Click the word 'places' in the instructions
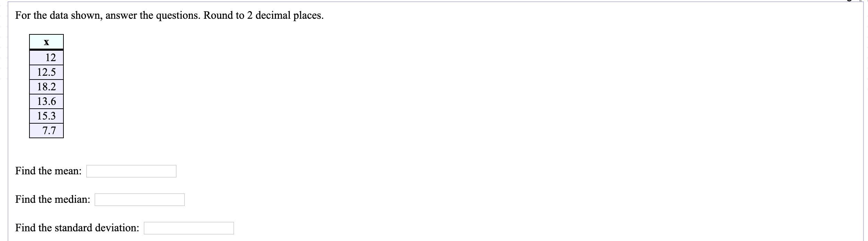The height and width of the screenshot is (241, 868). [307, 16]
